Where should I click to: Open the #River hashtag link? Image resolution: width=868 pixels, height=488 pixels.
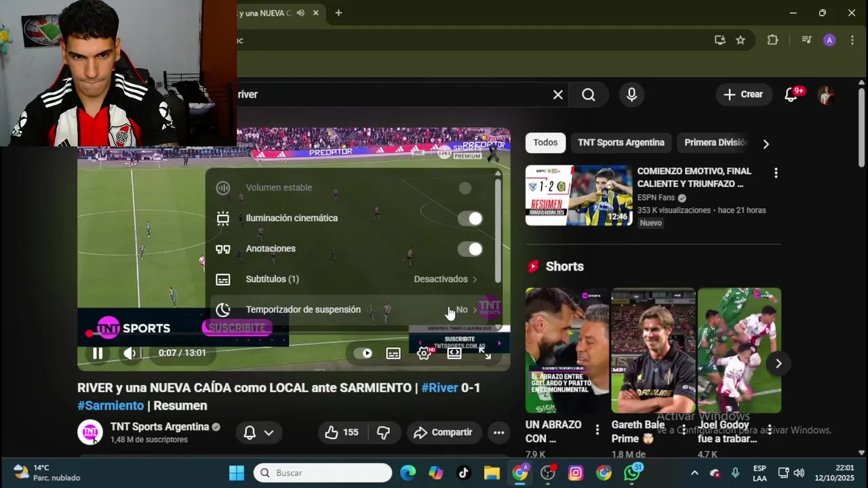tap(439, 388)
